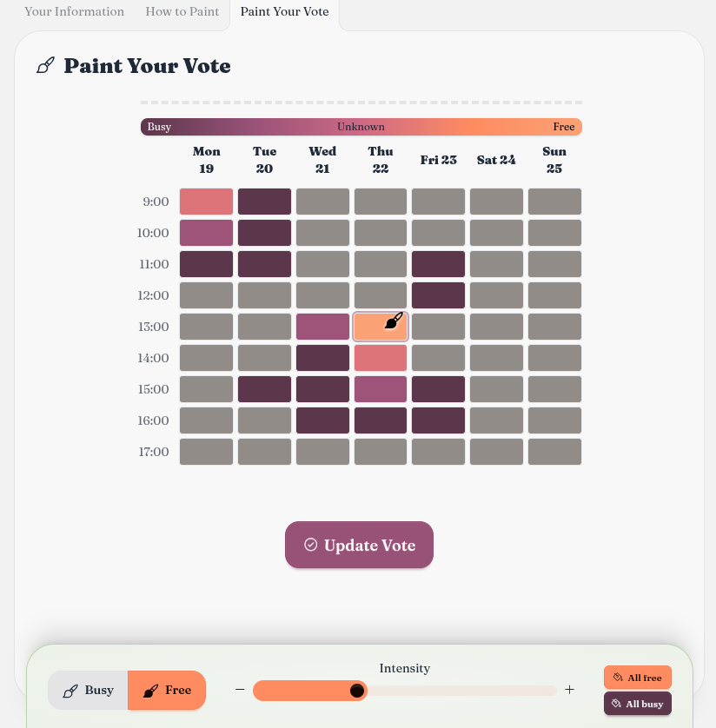
Task: Click the Busy-to-Free gradient legend bar
Action: (361, 127)
